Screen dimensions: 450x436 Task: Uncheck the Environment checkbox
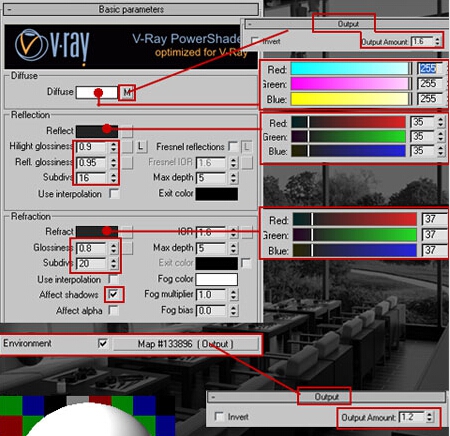(x=103, y=343)
